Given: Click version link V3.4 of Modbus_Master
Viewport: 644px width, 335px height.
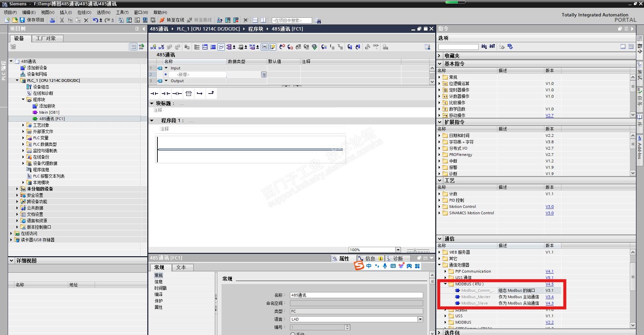Looking at the screenshot, I should click(x=549, y=297).
